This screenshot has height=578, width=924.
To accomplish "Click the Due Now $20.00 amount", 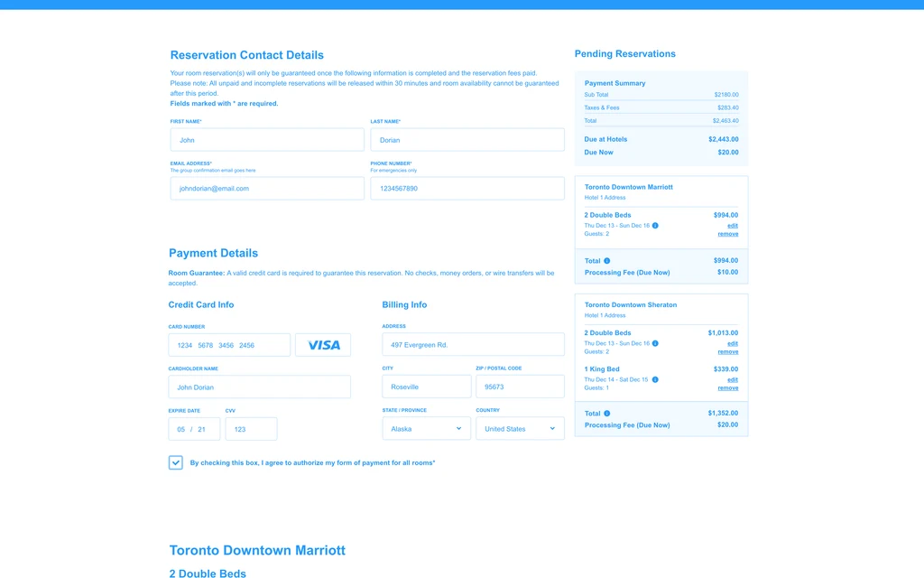I will [x=728, y=152].
